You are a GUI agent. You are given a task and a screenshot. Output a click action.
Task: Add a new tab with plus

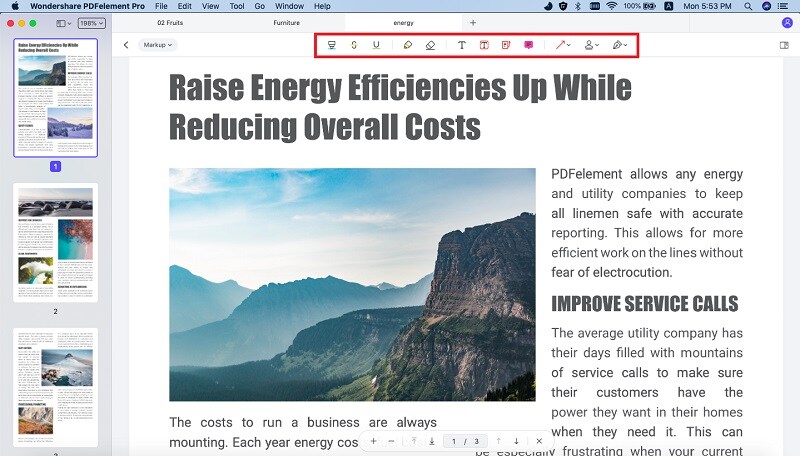click(x=473, y=22)
